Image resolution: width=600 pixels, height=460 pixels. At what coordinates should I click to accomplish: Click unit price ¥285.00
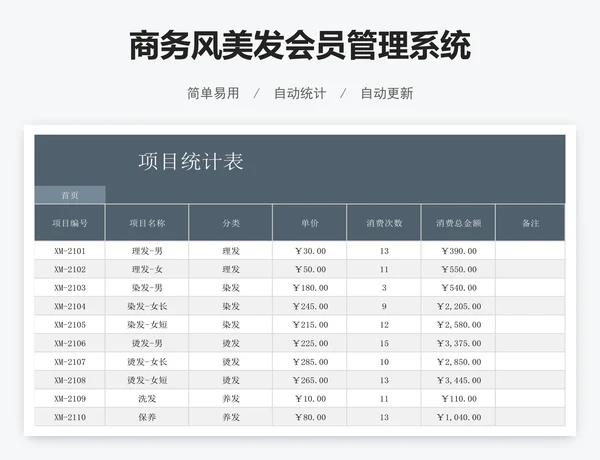point(310,362)
